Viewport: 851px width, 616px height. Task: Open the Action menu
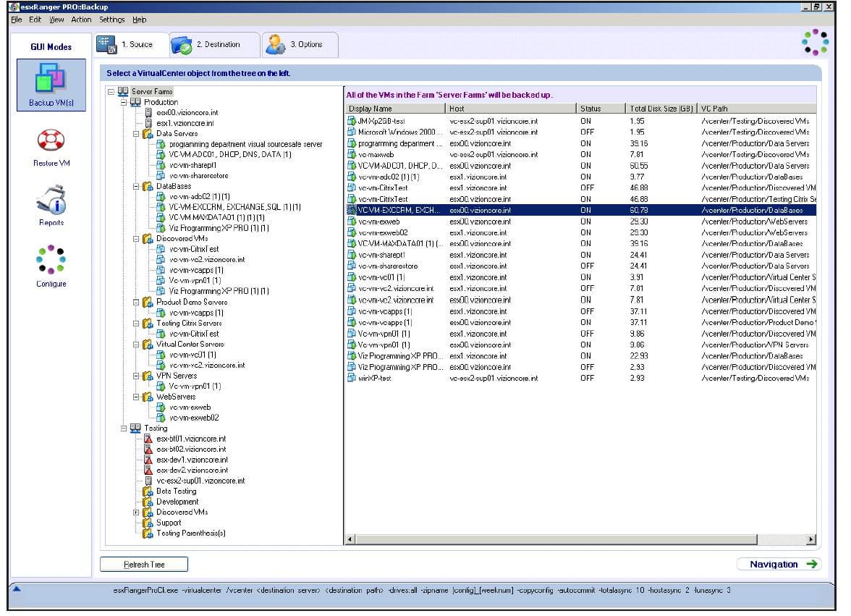[x=81, y=20]
